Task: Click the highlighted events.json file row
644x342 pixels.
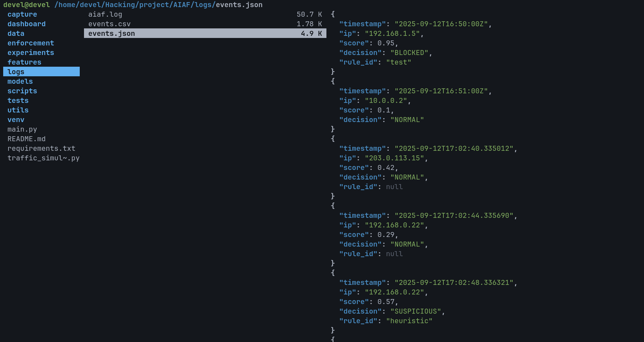Action: point(205,33)
